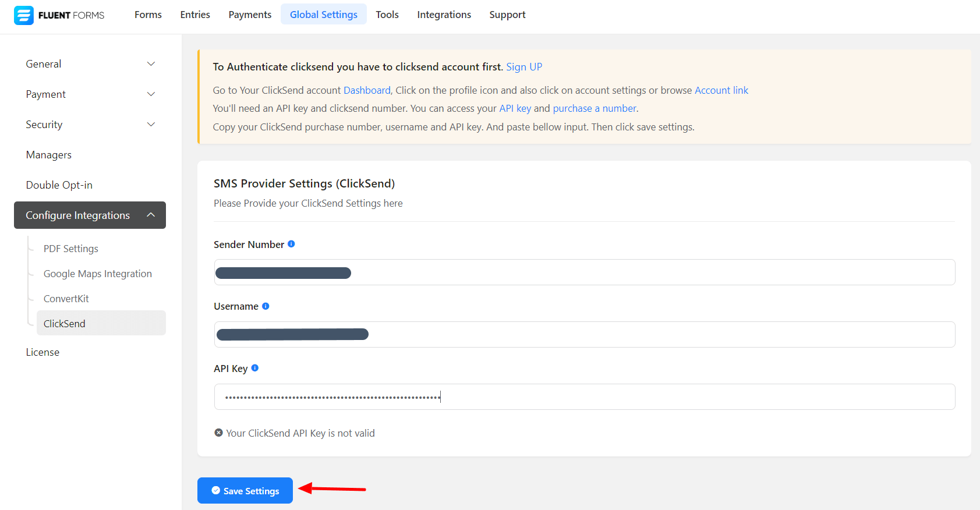
Task: Expand the Payment settings section
Action: point(90,94)
